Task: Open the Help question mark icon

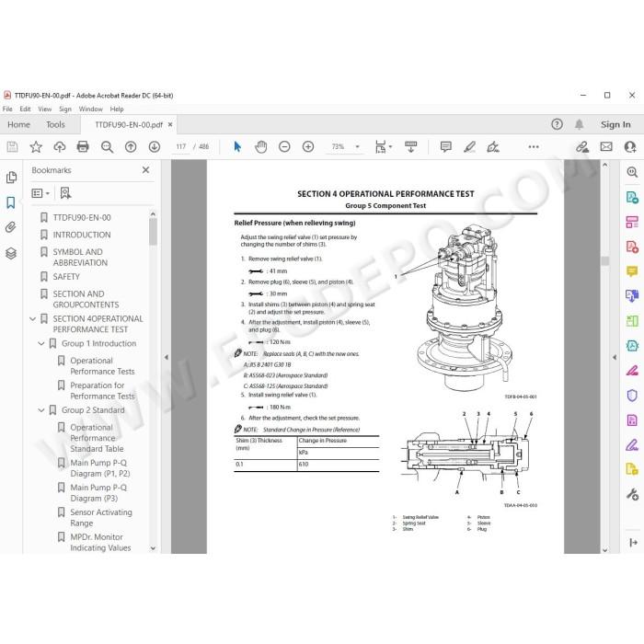Action: [557, 124]
